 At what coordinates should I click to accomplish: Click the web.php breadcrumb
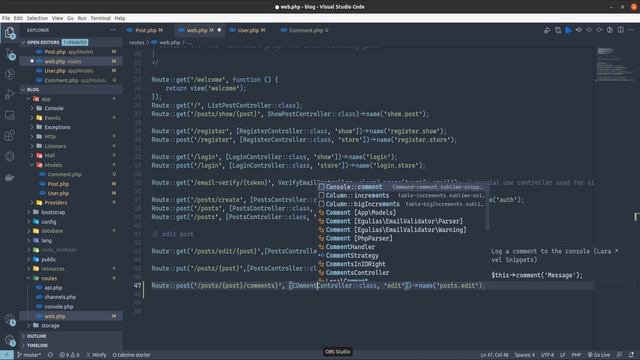click(169, 42)
